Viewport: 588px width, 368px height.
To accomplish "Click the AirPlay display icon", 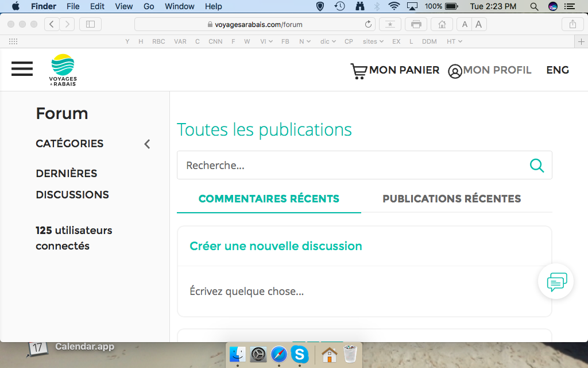I will (x=412, y=6).
